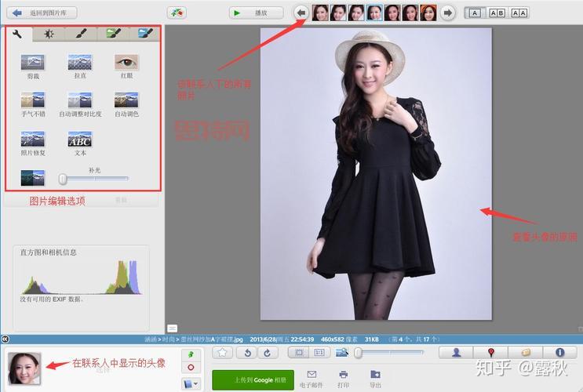Open the Places map pin panel
The width and height of the screenshot is (583, 392).
[x=490, y=352]
